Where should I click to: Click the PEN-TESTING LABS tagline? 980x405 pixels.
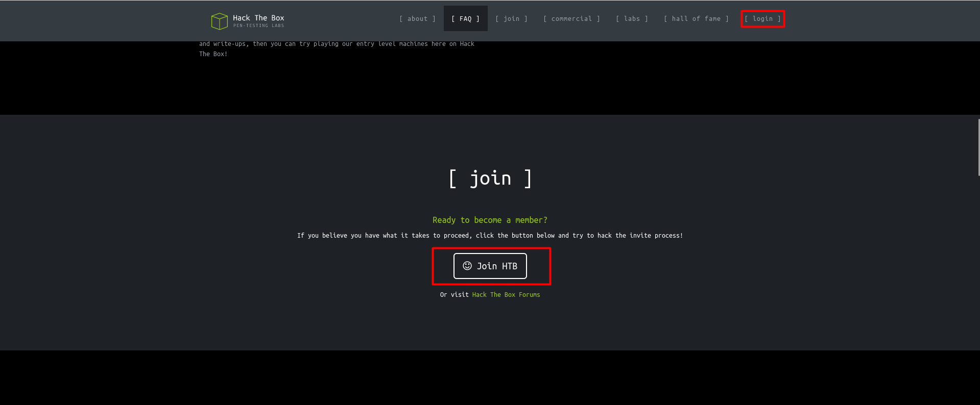[258, 26]
